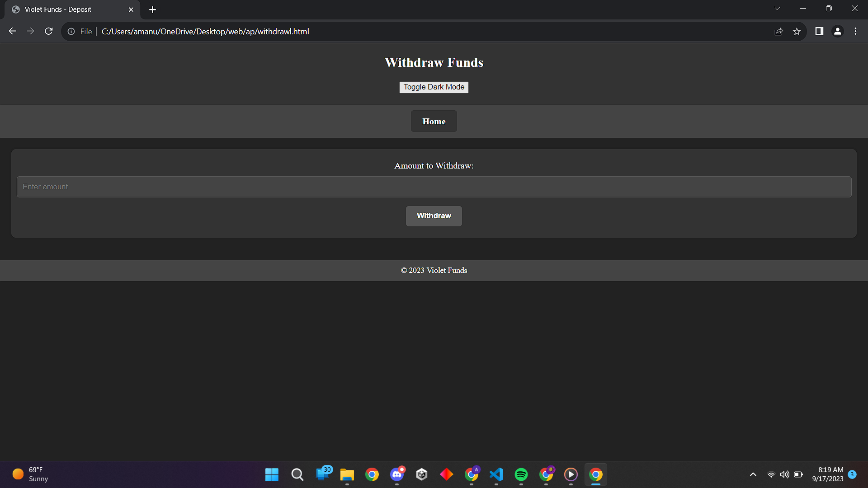This screenshot has width=868, height=488.
Task: Open the Chrome profile avatar
Action: 837,31
